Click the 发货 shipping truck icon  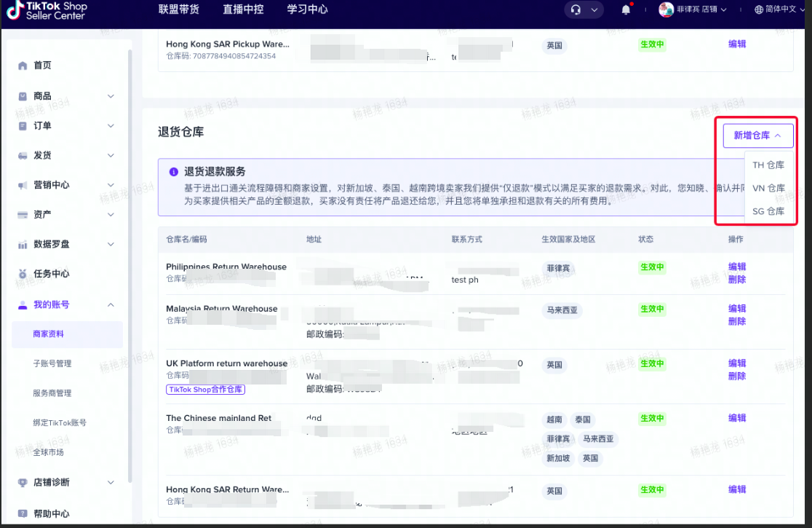[x=23, y=155]
